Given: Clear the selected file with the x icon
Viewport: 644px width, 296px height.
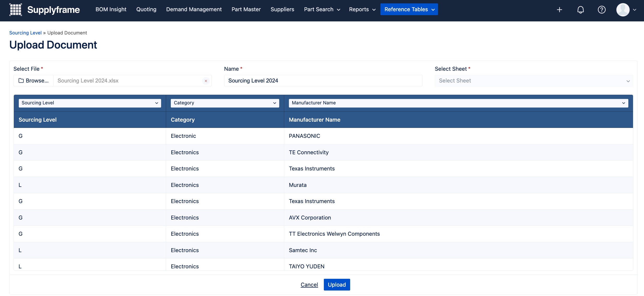Looking at the screenshot, I should tap(206, 81).
